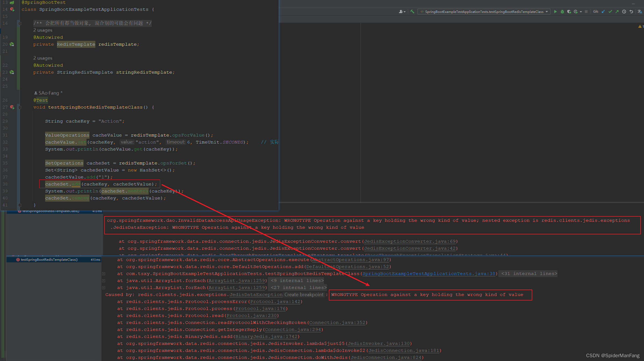This screenshot has height=361, width=644.
Task: Show Git history clock icon
Action: (624, 12)
